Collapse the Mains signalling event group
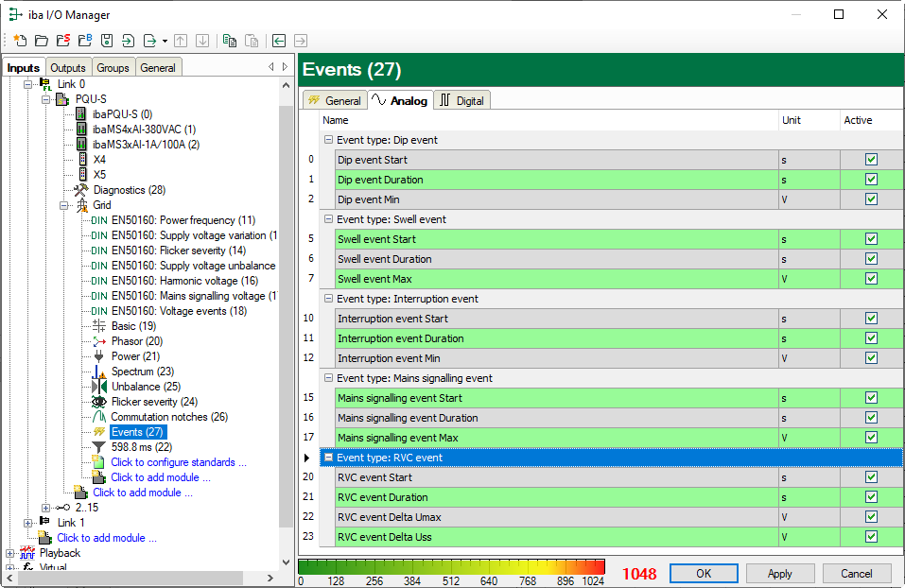Image resolution: width=905 pixels, height=588 pixels. (328, 378)
